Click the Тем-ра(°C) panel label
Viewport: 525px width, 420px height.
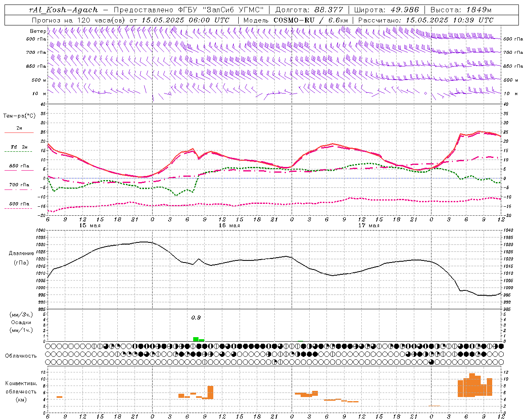19,116
